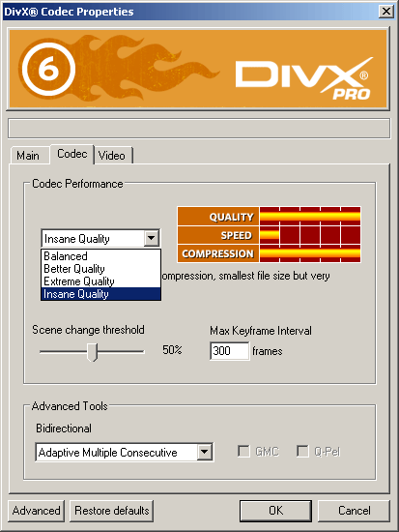The height and width of the screenshot is (532, 399).
Task: Click the circled 6 version icon
Action: click(x=49, y=69)
